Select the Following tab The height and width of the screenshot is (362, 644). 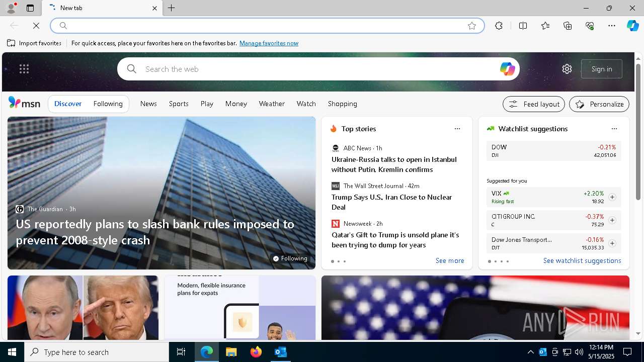coord(108,104)
